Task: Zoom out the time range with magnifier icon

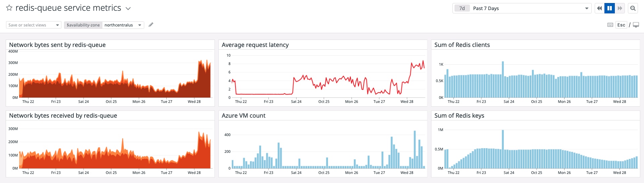Action: tap(633, 8)
